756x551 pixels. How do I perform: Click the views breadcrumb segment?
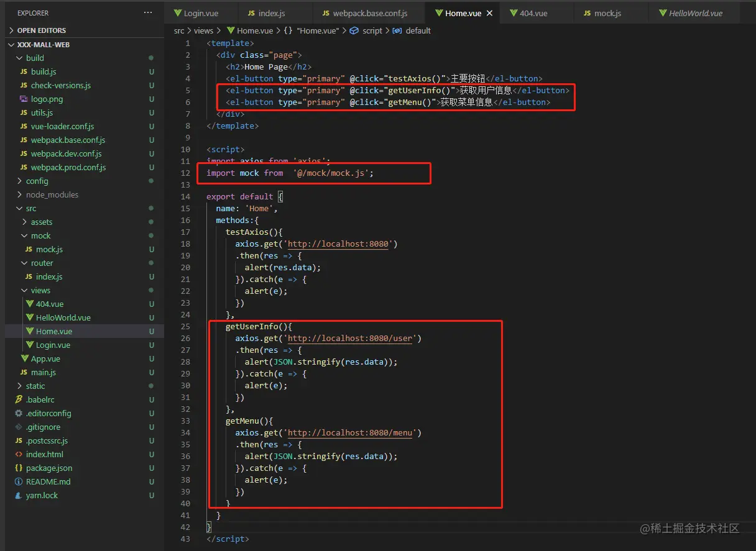pyautogui.click(x=203, y=30)
